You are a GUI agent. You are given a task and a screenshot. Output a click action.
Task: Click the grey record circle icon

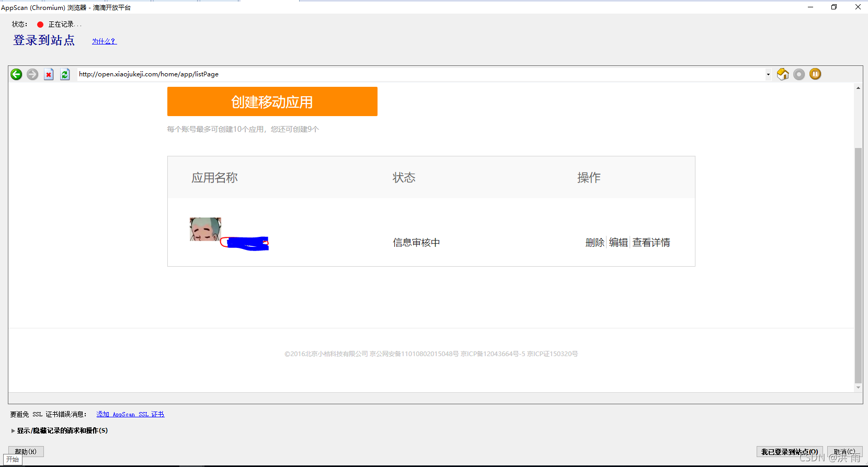(799, 74)
